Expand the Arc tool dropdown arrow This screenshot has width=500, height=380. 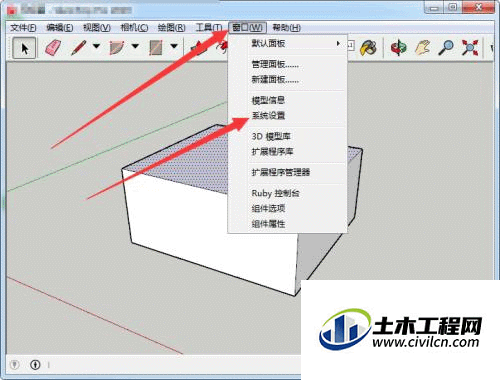click(135, 46)
